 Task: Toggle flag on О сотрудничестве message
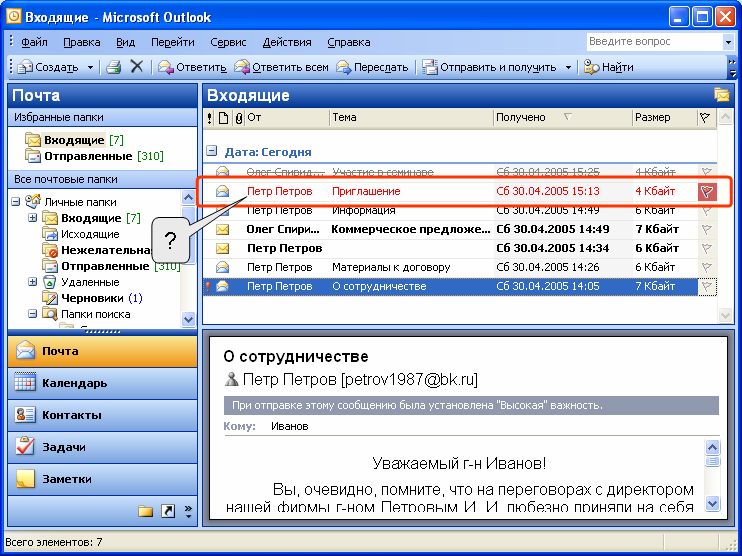707,286
